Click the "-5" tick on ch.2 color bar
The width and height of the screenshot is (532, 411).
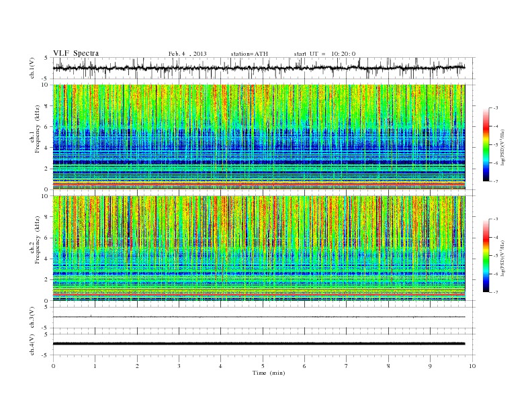pyautogui.click(x=496, y=256)
